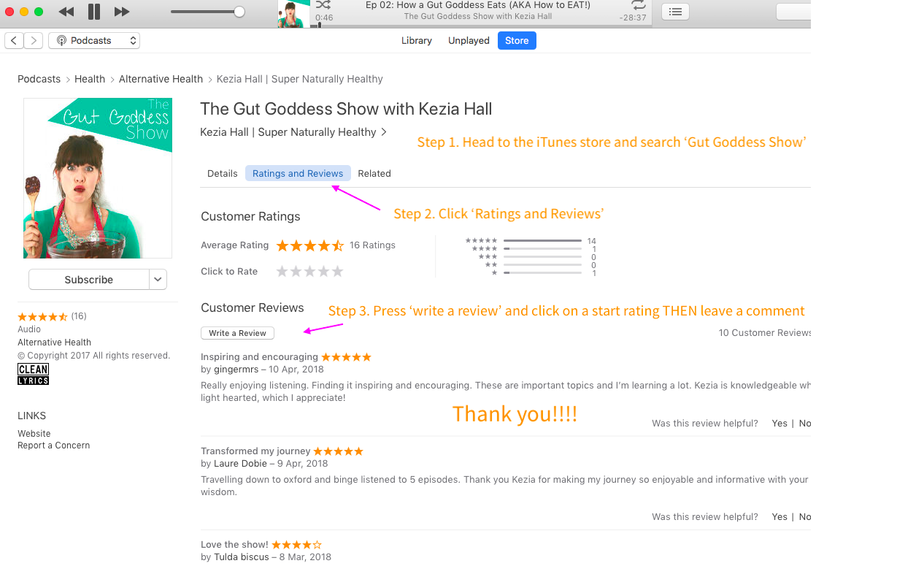Go forward with the right arrow
924x566 pixels.
point(34,41)
